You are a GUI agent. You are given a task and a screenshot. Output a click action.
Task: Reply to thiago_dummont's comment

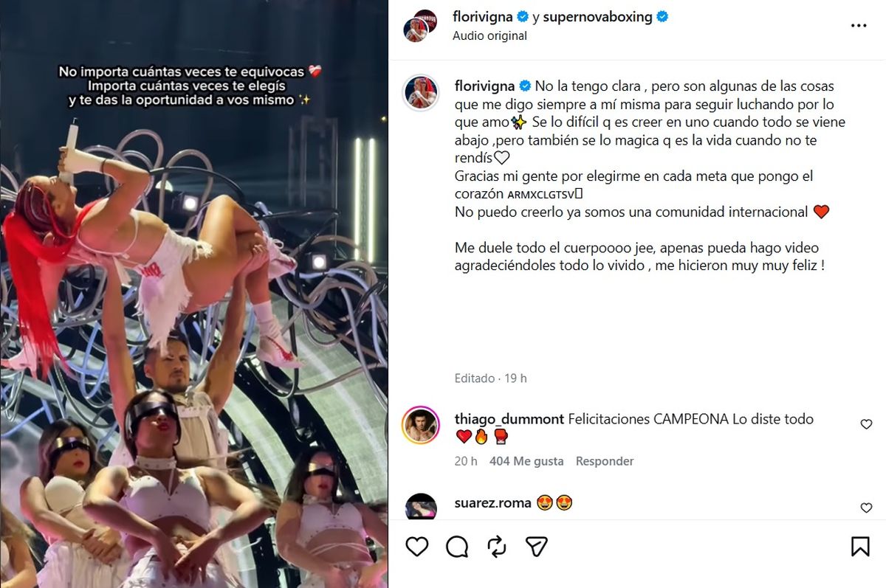click(x=605, y=461)
